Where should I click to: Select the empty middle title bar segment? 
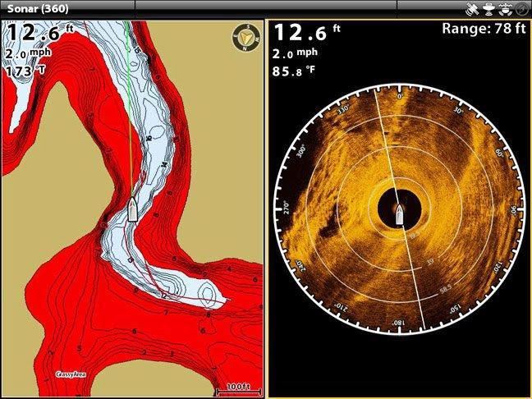(265, 8)
